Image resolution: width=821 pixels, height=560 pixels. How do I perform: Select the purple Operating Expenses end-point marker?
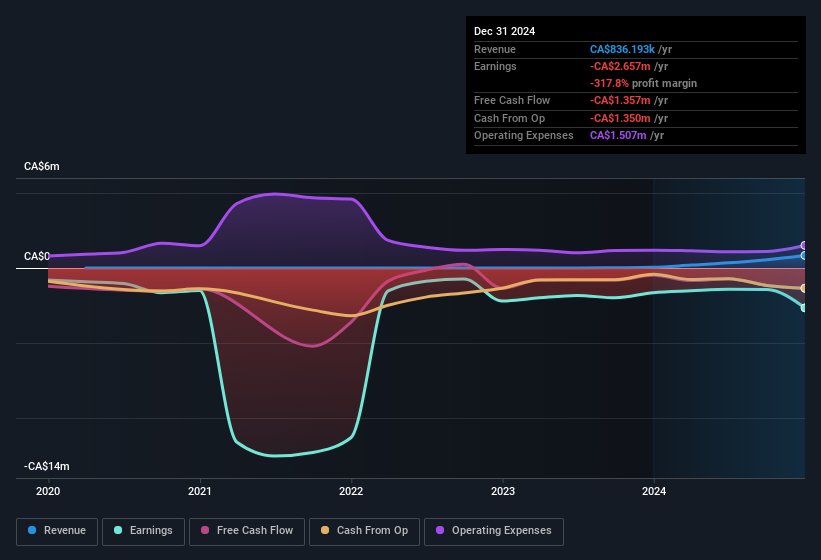click(x=804, y=245)
